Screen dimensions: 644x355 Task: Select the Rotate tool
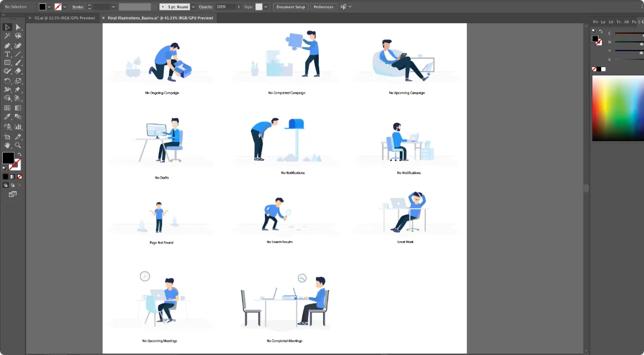pyautogui.click(x=7, y=81)
